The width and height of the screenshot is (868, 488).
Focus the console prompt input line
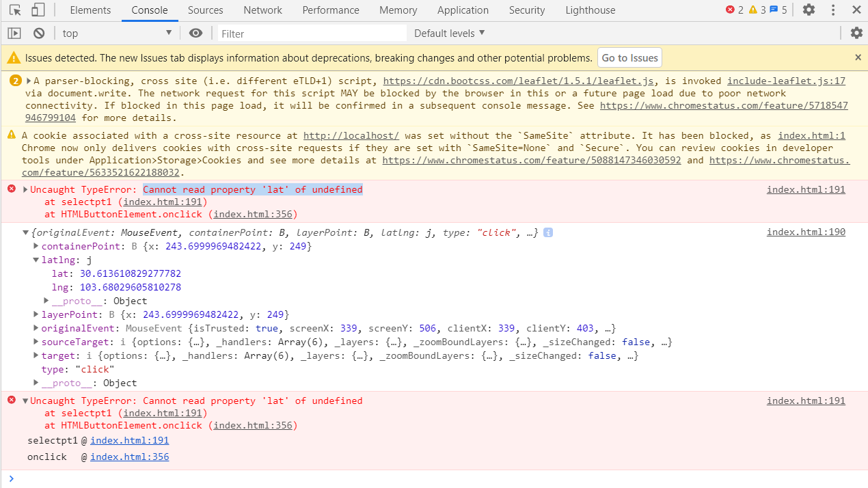tap(437, 478)
